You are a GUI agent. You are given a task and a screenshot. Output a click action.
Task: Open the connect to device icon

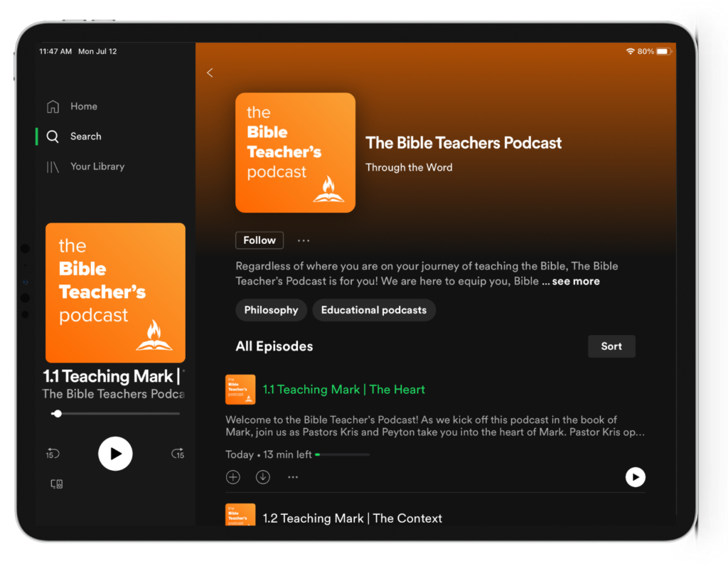click(57, 484)
